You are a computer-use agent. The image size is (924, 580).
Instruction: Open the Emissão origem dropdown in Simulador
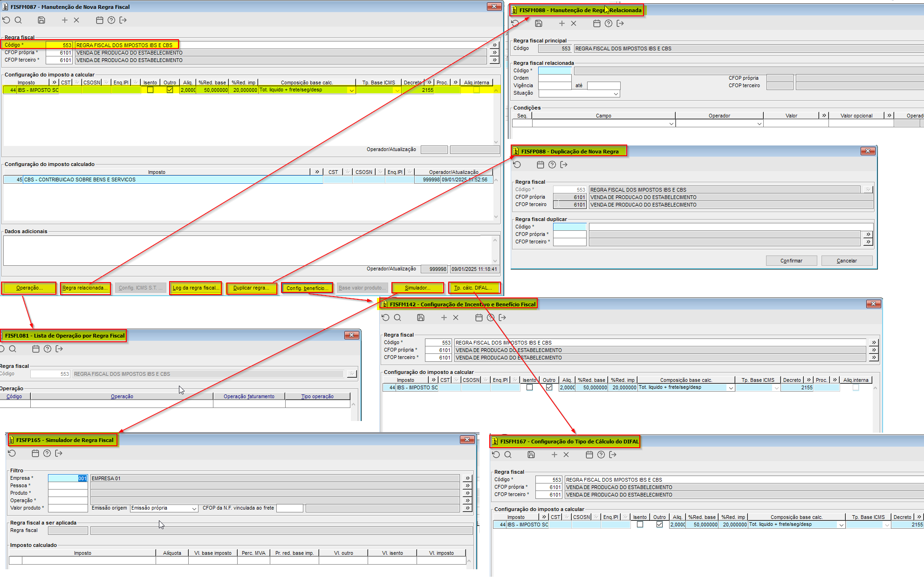pyautogui.click(x=194, y=509)
